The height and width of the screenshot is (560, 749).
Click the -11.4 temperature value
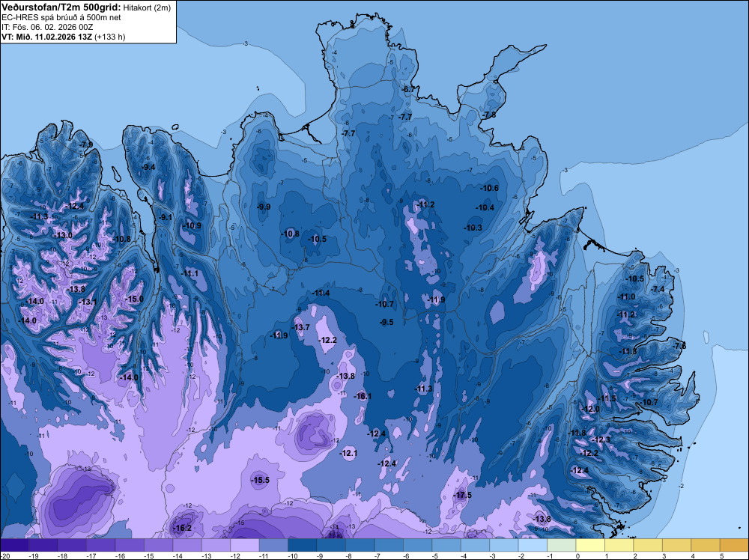click(321, 293)
